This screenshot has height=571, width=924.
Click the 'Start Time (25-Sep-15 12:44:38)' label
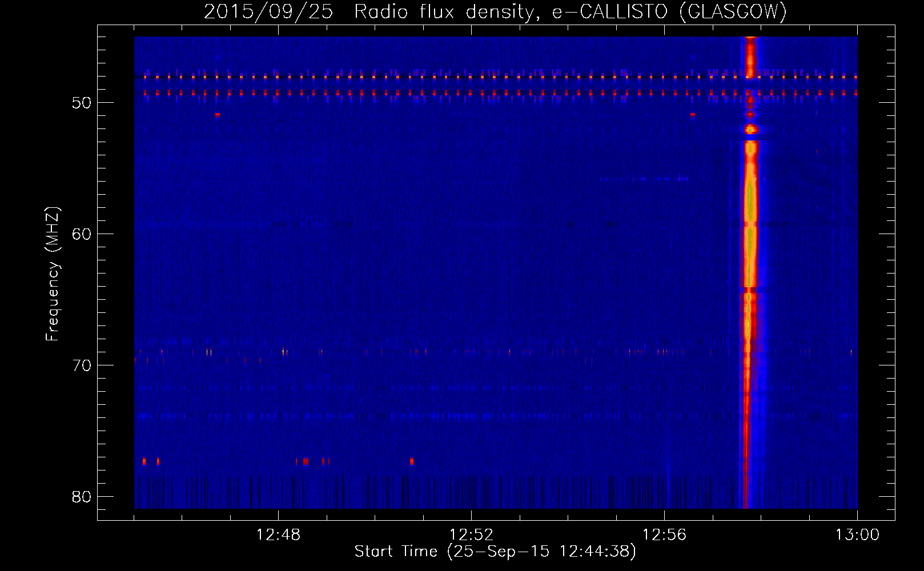point(495,552)
